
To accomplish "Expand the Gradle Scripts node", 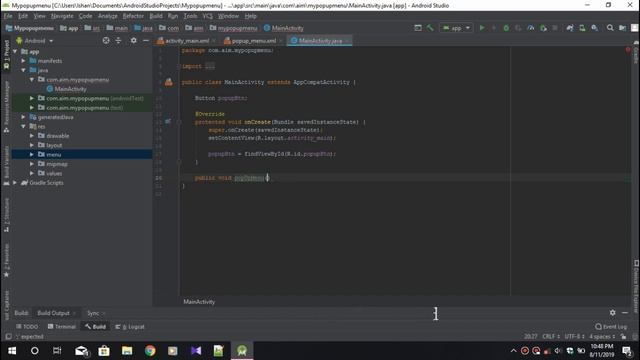I will click(15, 183).
